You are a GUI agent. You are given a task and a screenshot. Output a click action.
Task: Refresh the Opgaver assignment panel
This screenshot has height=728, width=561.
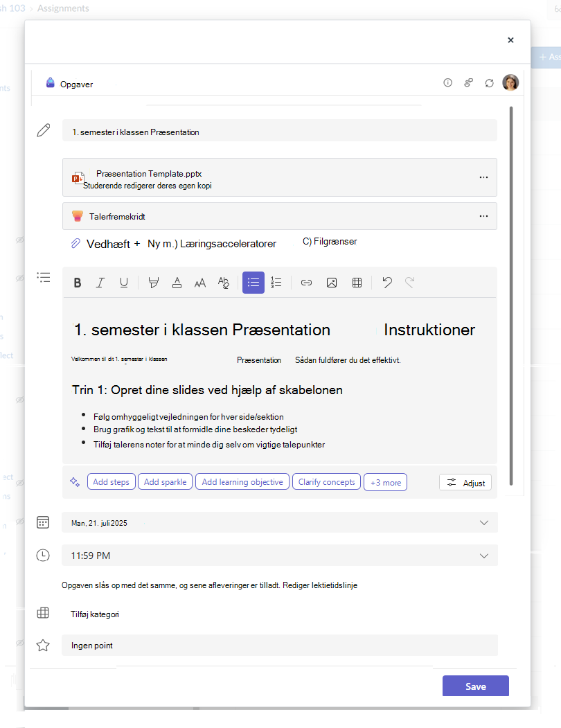(490, 83)
